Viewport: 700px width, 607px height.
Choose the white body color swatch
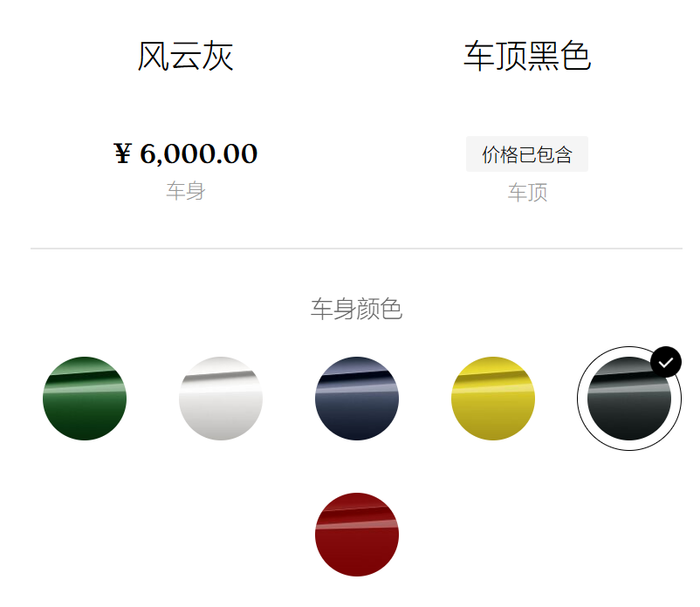point(221,399)
